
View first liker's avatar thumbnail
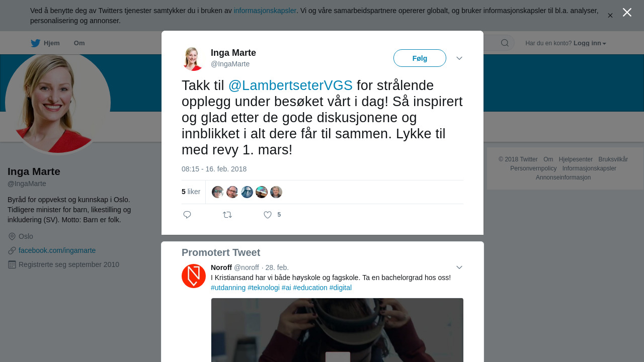coord(218,192)
